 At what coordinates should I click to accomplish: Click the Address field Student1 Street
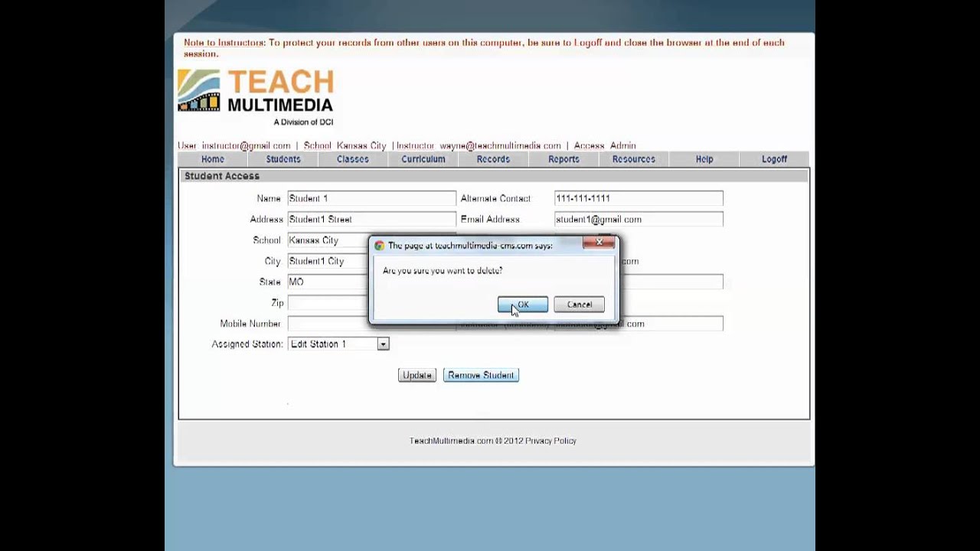(372, 219)
